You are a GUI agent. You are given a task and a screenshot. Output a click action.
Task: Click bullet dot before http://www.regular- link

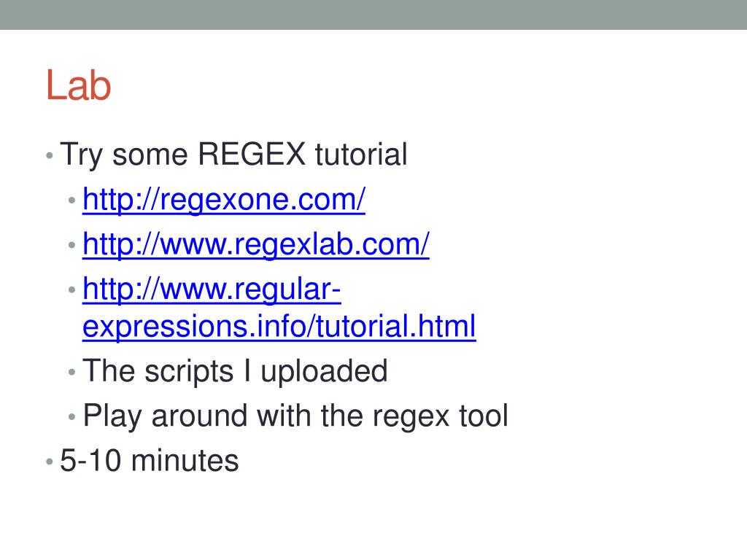pyautogui.click(x=72, y=289)
